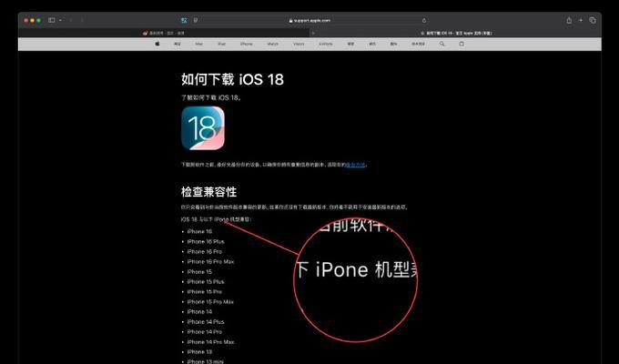Click the iPhone 13 mini list item
Image resolution: width=619 pixels, height=364 pixels.
tap(206, 361)
